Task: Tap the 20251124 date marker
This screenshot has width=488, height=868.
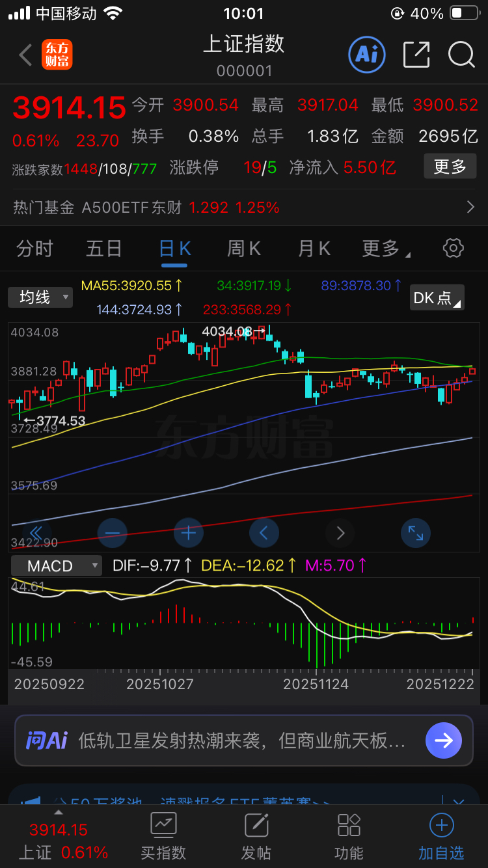Action: click(316, 685)
